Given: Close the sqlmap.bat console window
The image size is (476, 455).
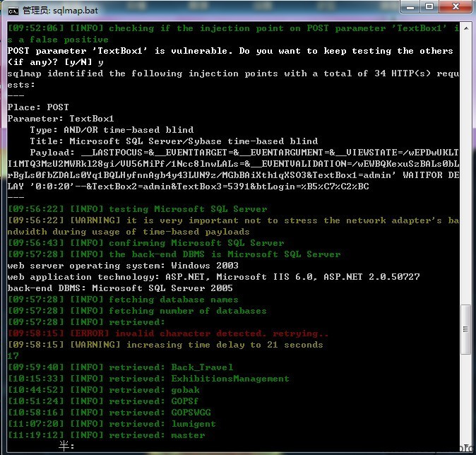Looking at the screenshot, I should tap(455, 7).
